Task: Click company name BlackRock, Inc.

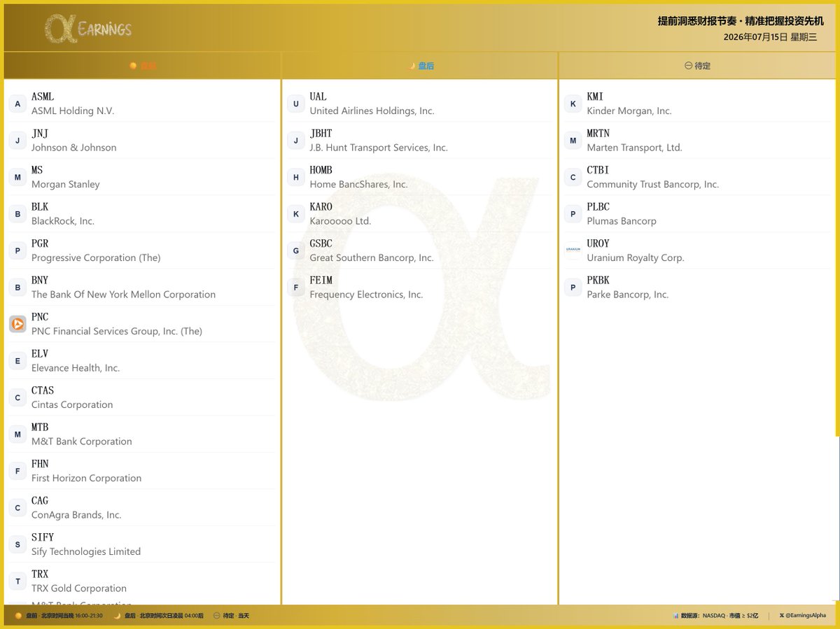Action: [63, 221]
